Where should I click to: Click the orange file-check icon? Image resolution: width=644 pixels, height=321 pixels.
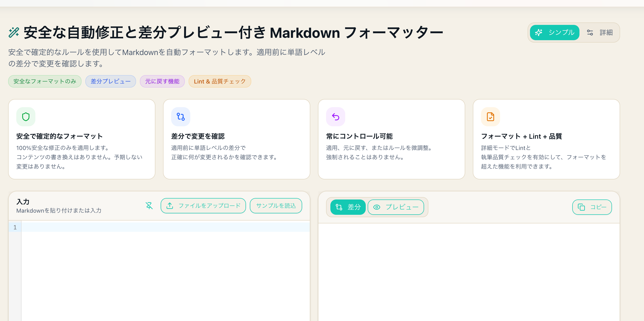[x=490, y=117]
